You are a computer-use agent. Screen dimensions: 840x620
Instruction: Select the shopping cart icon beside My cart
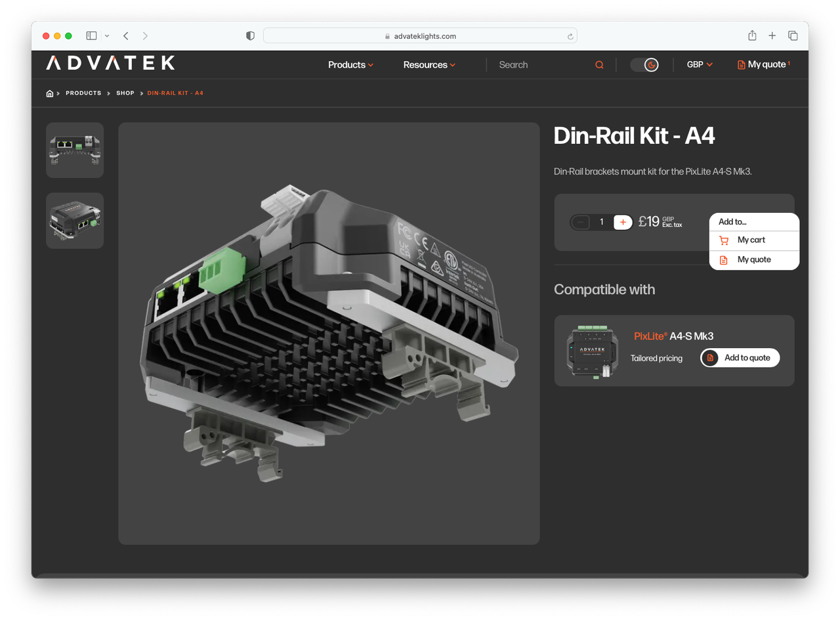724,240
